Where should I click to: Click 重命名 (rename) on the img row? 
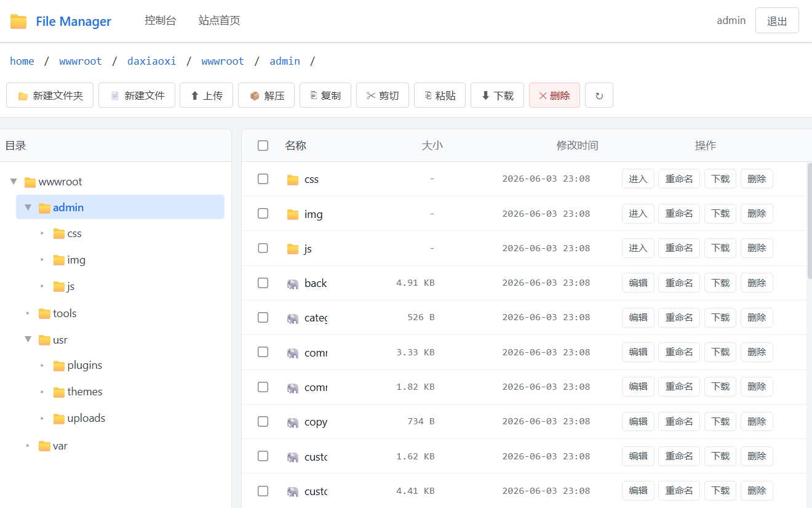pos(679,213)
